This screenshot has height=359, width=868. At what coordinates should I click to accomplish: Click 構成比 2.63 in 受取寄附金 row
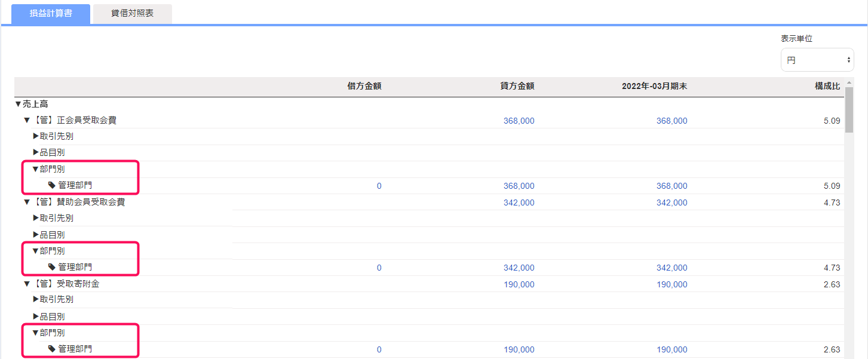pyautogui.click(x=832, y=284)
